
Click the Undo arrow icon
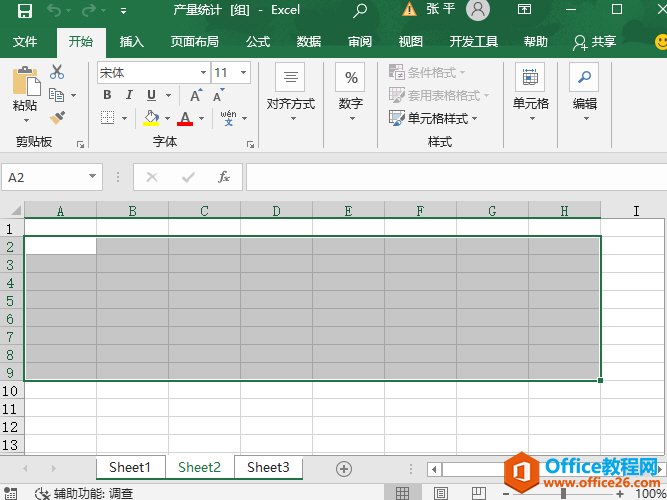[55, 10]
